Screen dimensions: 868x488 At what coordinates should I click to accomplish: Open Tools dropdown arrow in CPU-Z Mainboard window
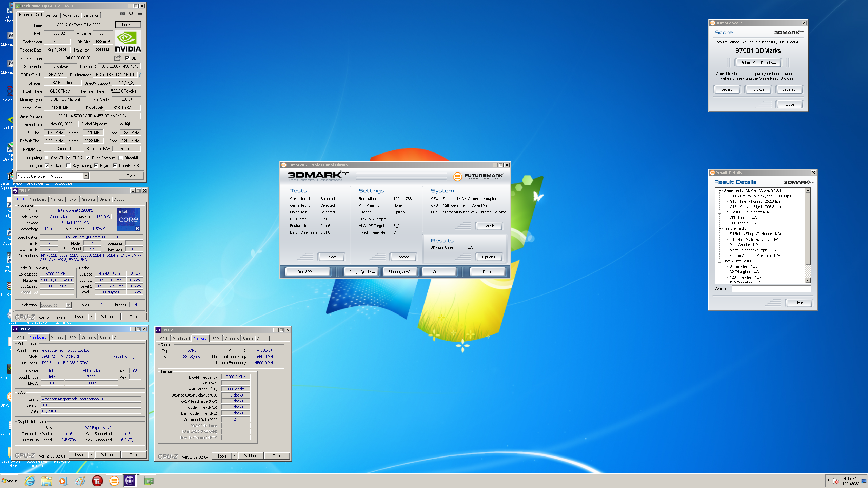tap(91, 455)
